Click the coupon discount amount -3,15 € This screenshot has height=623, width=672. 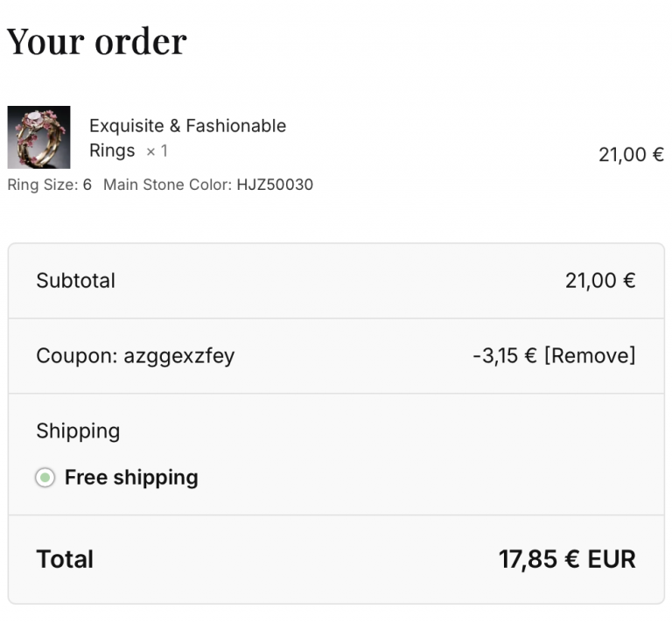(x=504, y=356)
